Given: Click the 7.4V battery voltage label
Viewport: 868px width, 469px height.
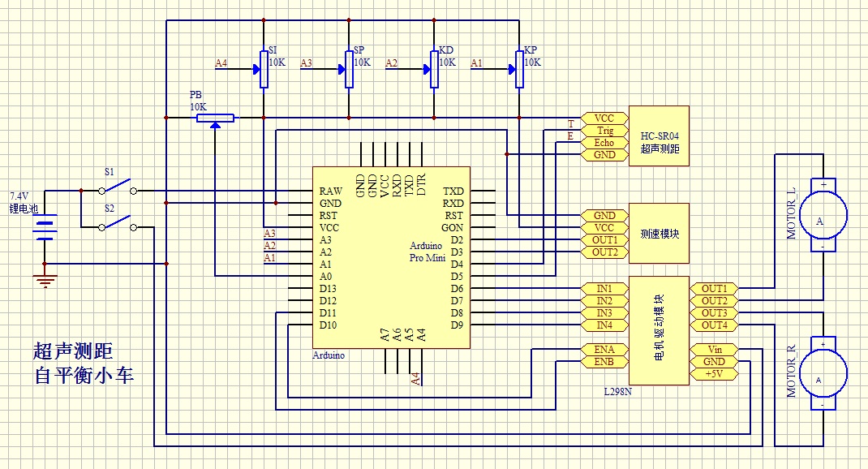Looking at the screenshot, I should [19, 196].
